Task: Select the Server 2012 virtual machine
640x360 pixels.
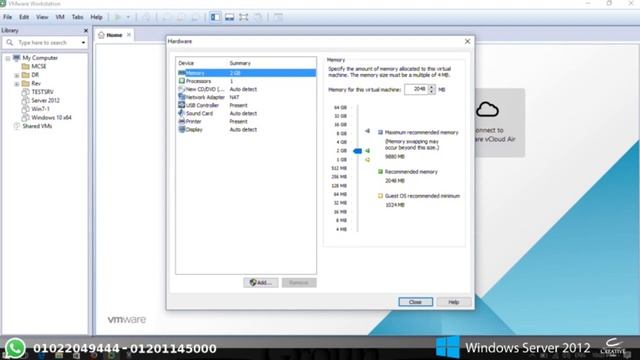Action: 45,100
